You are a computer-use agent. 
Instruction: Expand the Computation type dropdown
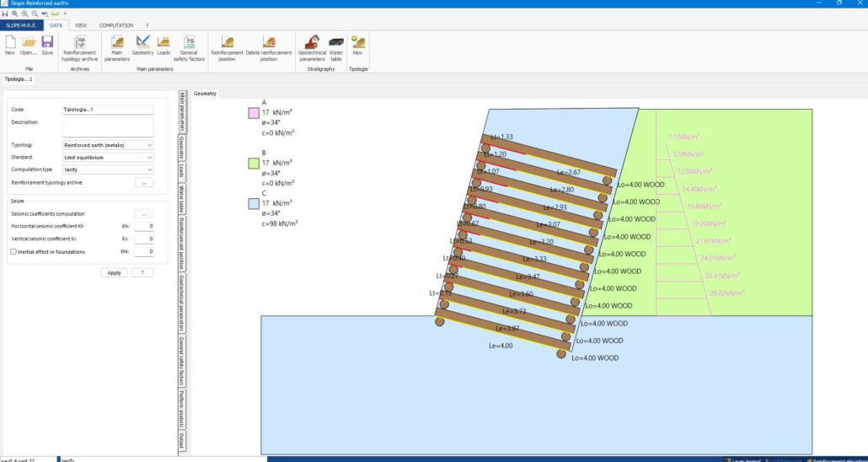pyautogui.click(x=149, y=169)
